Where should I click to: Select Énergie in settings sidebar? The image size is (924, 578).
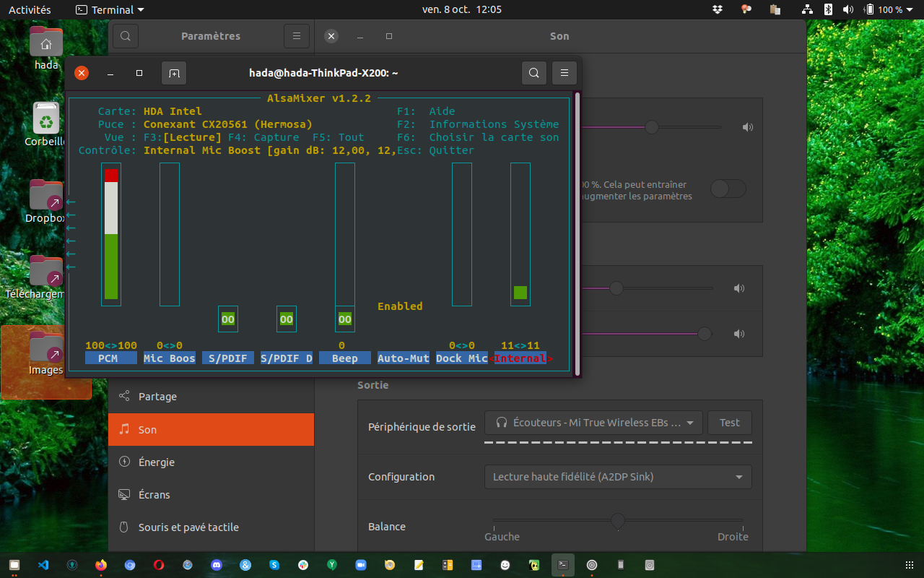point(156,462)
